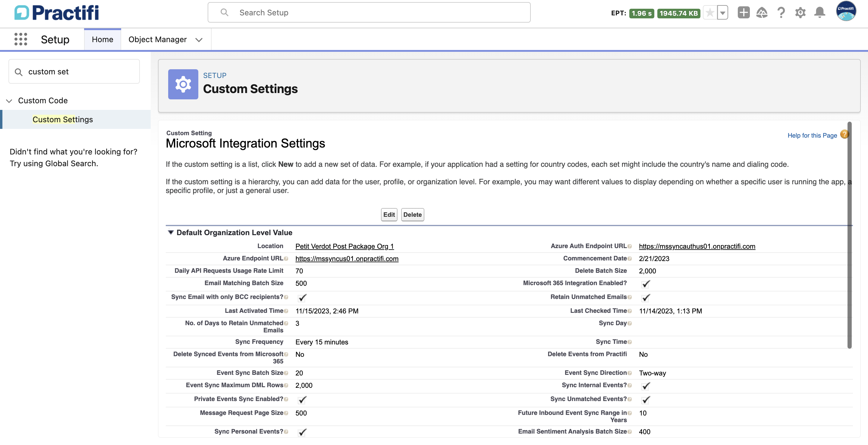
Task: Switch to the Home tab
Action: click(102, 39)
